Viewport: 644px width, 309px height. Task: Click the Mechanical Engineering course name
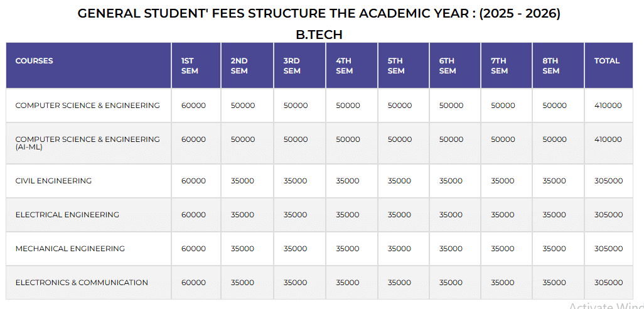tap(70, 249)
